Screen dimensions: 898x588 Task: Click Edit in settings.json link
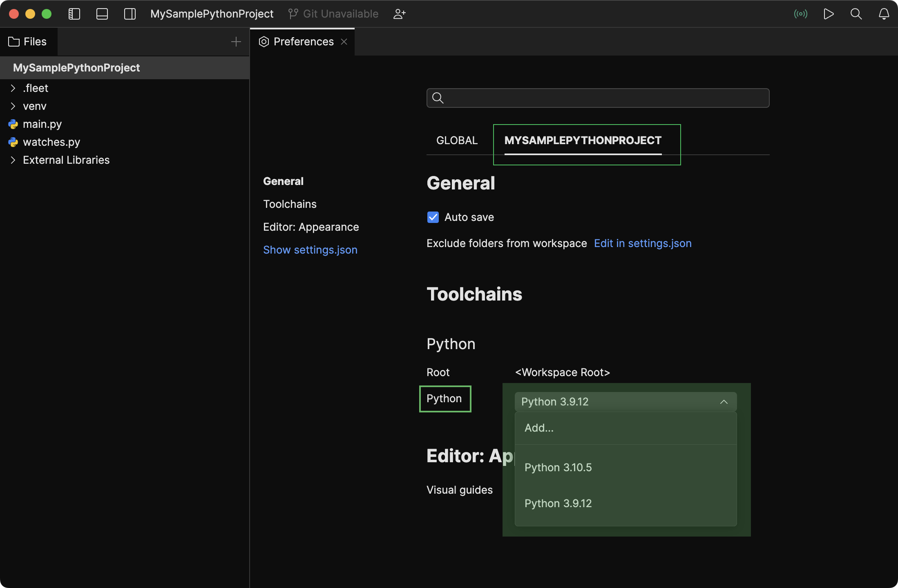point(643,243)
